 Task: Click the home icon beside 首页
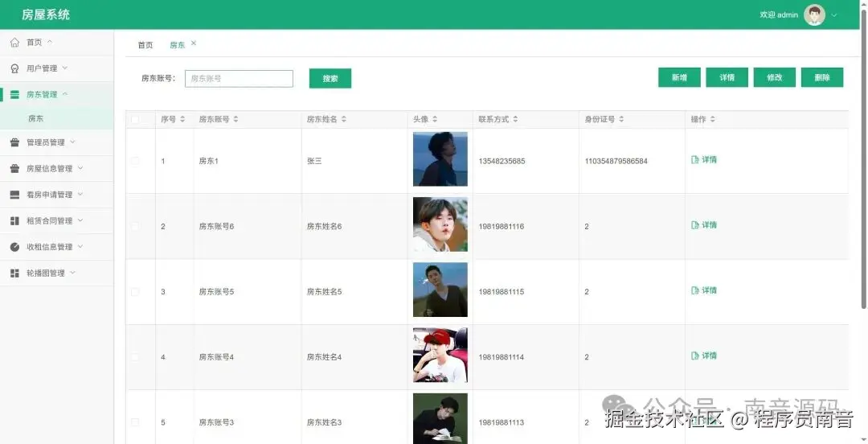click(x=15, y=42)
